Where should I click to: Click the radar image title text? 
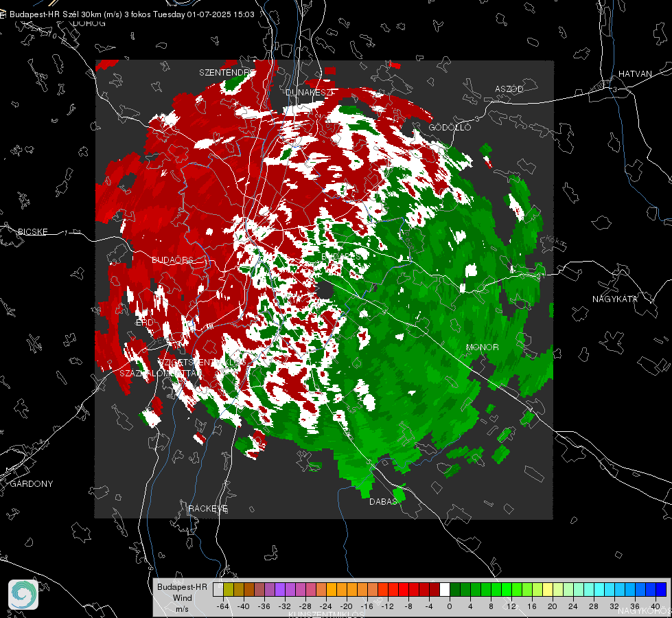132,14
